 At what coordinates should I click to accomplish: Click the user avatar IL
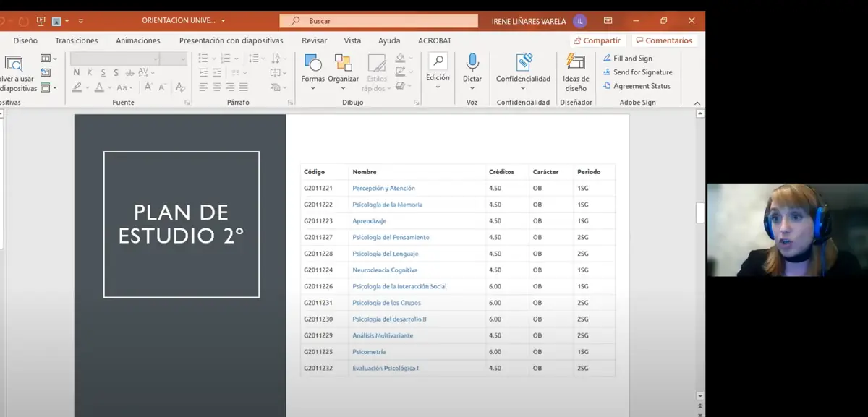(580, 21)
